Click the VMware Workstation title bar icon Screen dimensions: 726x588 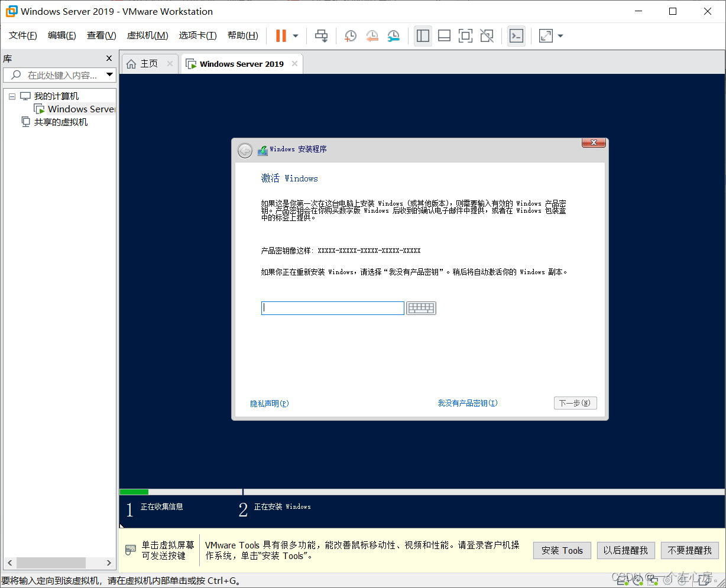(11, 11)
